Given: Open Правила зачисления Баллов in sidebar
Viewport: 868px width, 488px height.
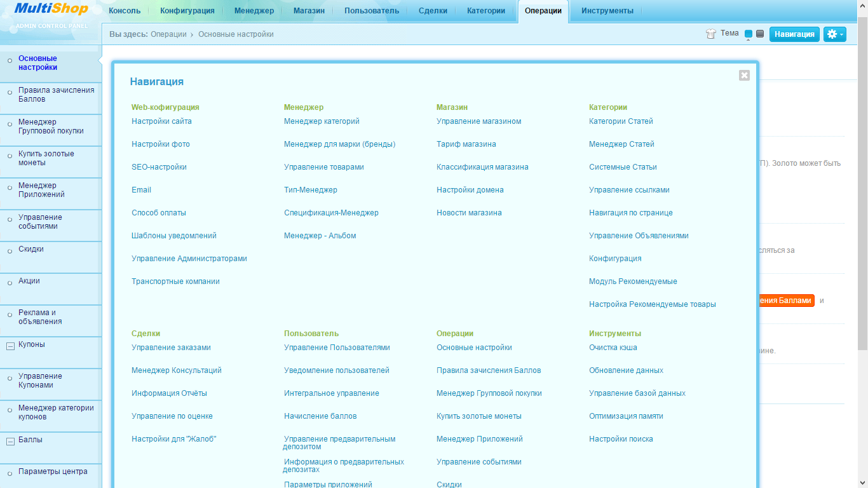Looking at the screenshot, I should tap(51, 98).
